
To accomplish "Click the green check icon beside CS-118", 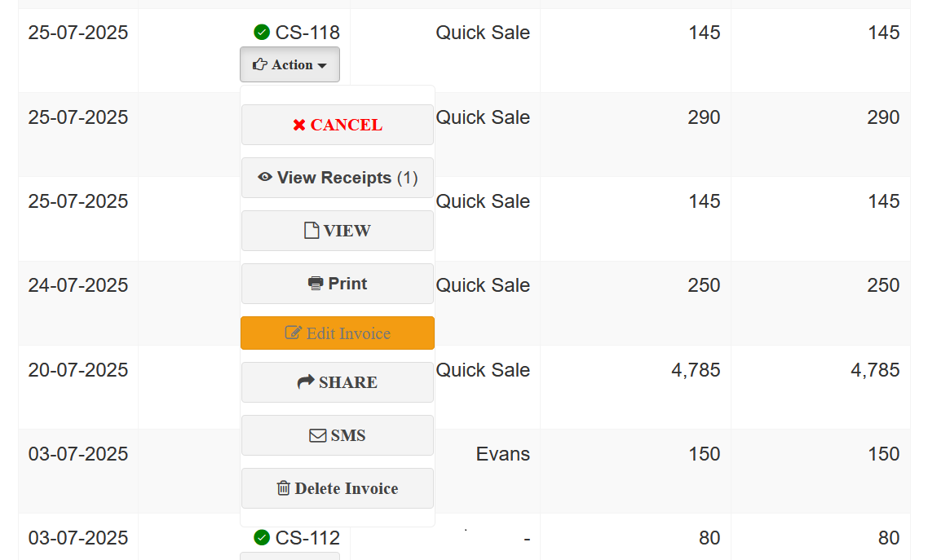I will (x=262, y=33).
